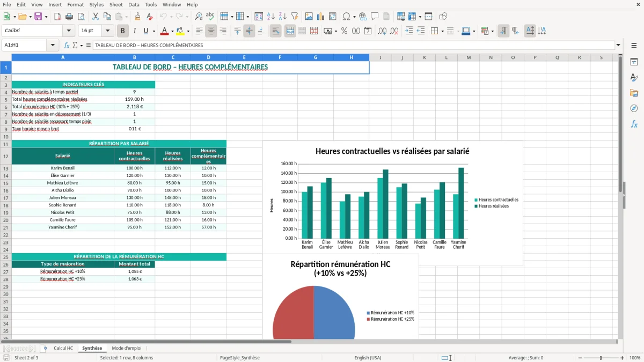Click the Cut scissors icon
644x362 pixels.
tap(95, 17)
